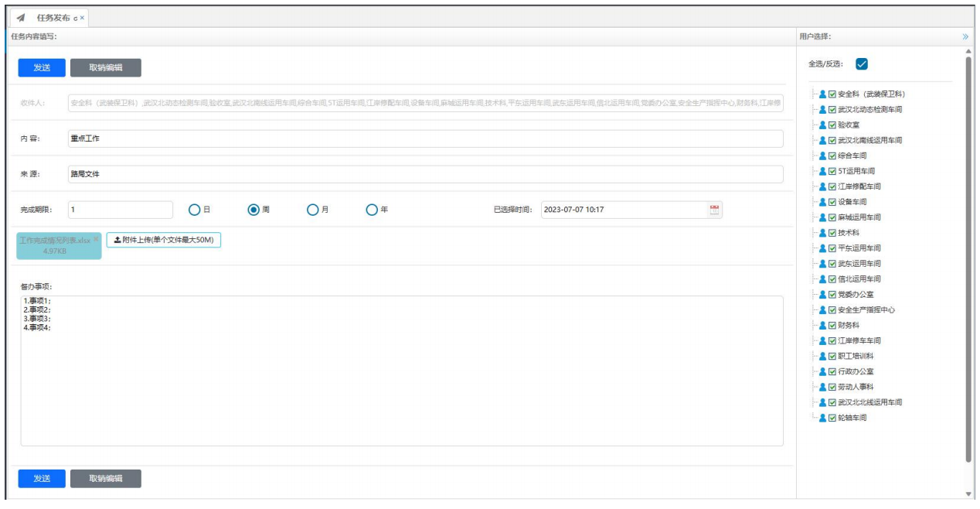The width and height of the screenshot is (980, 509).
Task: Click the paper plane icon on 任务发布 tab
Action: coord(21,18)
